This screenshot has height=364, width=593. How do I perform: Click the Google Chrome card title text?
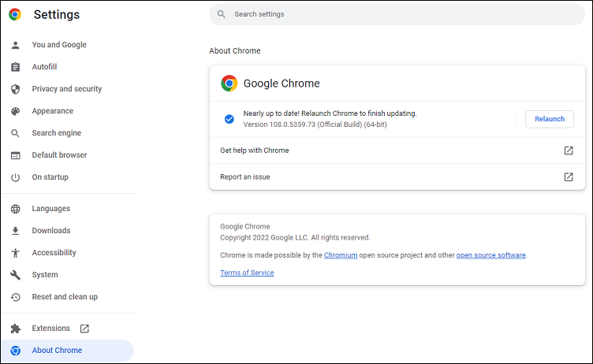point(282,84)
